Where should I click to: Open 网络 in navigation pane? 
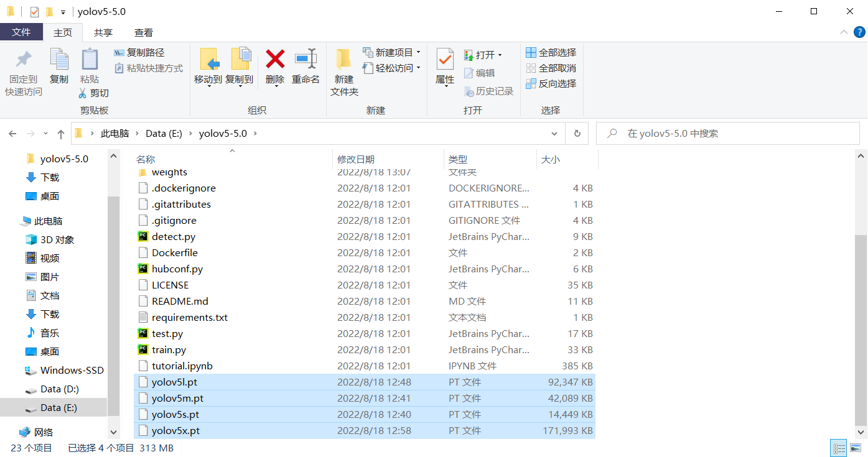pyautogui.click(x=43, y=432)
